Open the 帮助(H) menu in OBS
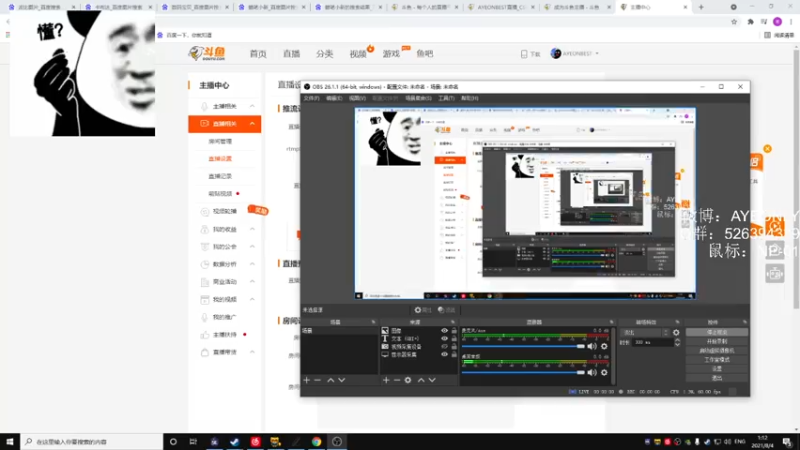Screen dimensions: 800x450 [x=469, y=98]
